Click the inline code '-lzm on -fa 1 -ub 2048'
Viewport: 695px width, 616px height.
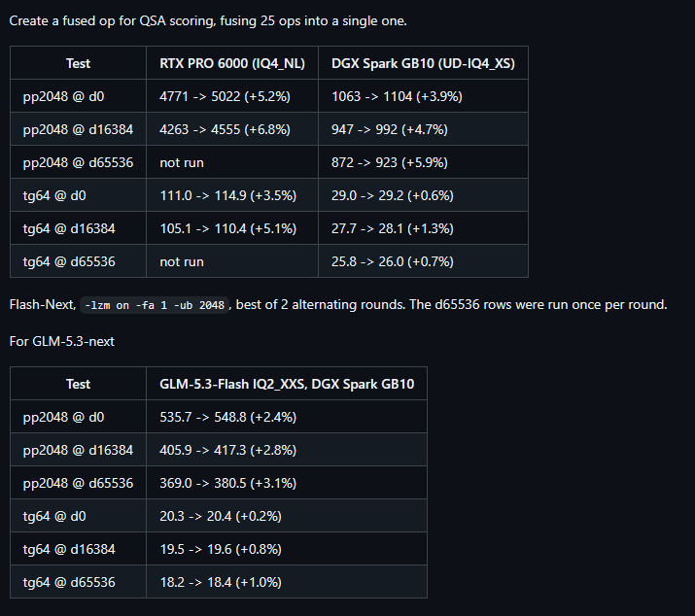pyautogui.click(x=155, y=305)
